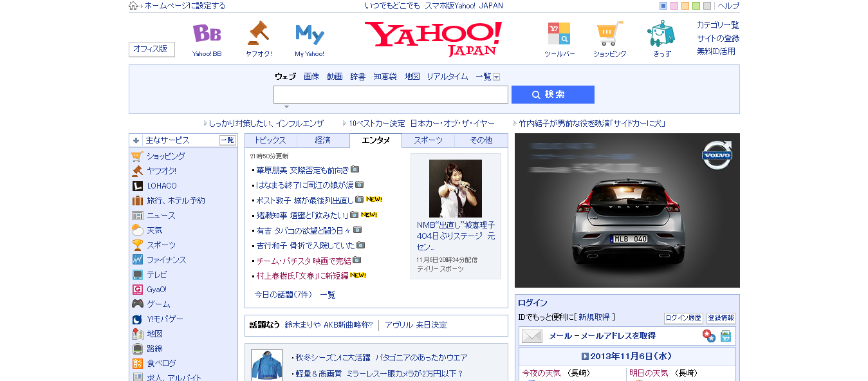Select the エンタメ tab
Viewport: 868px width, 381px height.
pyautogui.click(x=376, y=140)
